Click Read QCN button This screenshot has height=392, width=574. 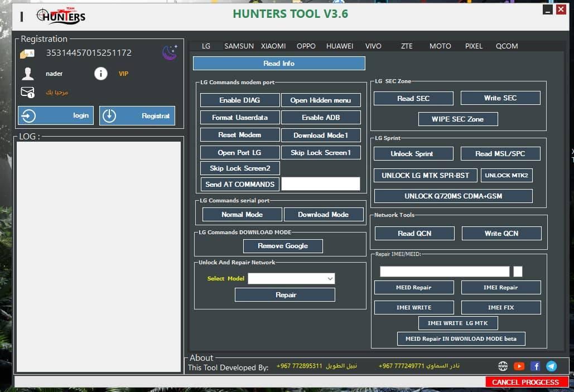click(x=415, y=234)
